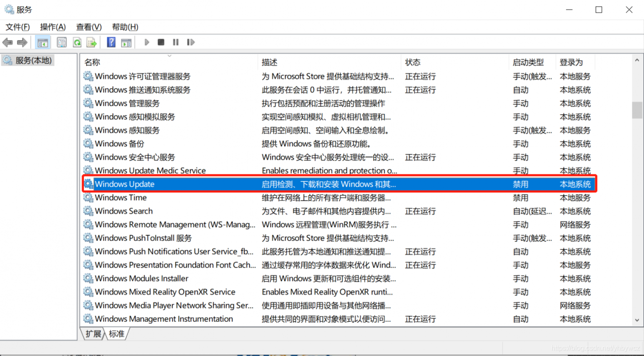Toggle the show/hide action pane icon
The height and width of the screenshot is (356, 644).
coord(126,43)
